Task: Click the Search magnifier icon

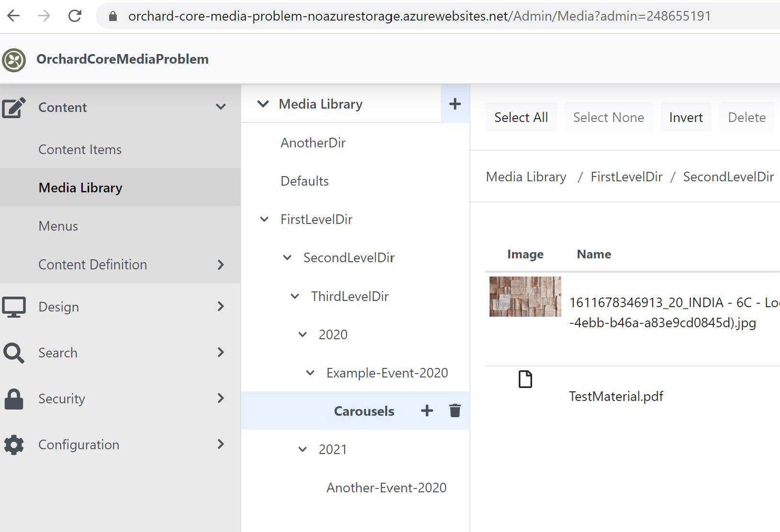Action: (x=14, y=353)
